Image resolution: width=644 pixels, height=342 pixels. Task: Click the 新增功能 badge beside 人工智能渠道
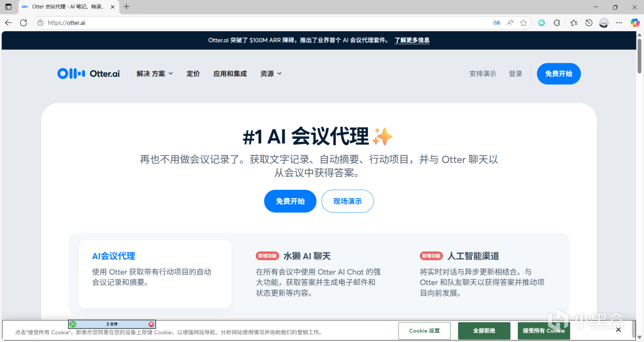(x=431, y=256)
